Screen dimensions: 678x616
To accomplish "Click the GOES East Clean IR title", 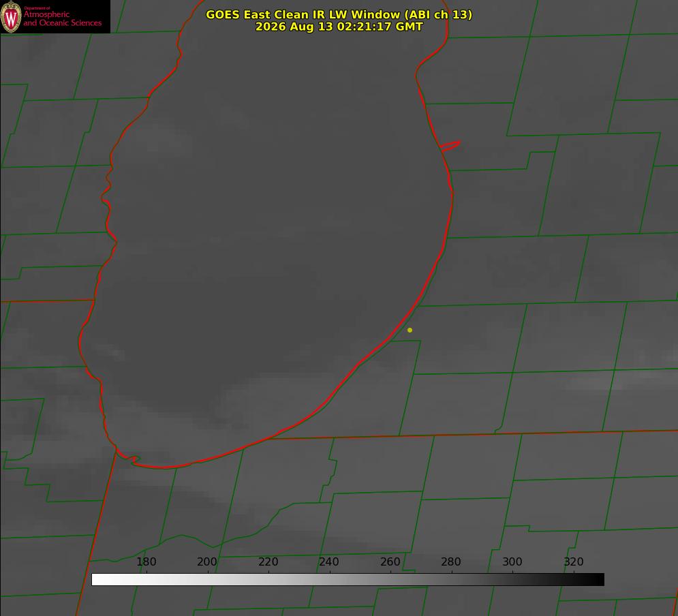I will [339, 14].
